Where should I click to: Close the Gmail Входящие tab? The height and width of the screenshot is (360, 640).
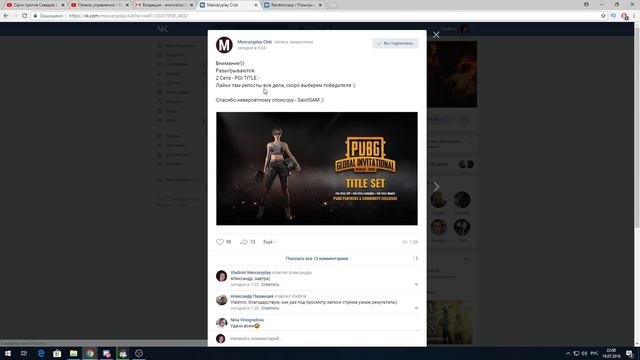tap(191, 5)
